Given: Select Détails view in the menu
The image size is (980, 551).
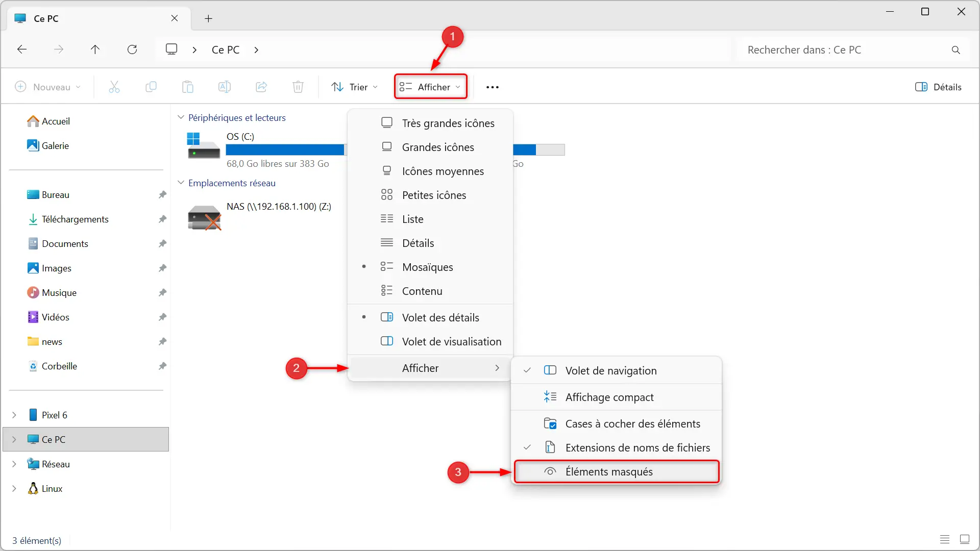Looking at the screenshot, I should pos(430,243).
